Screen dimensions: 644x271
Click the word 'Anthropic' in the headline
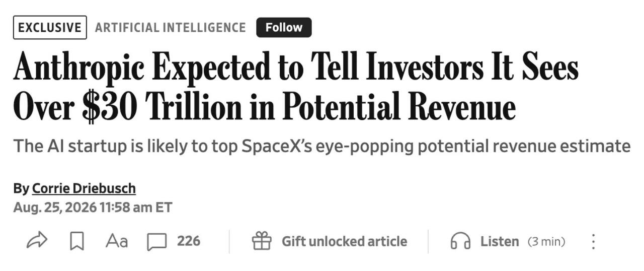pos(78,67)
